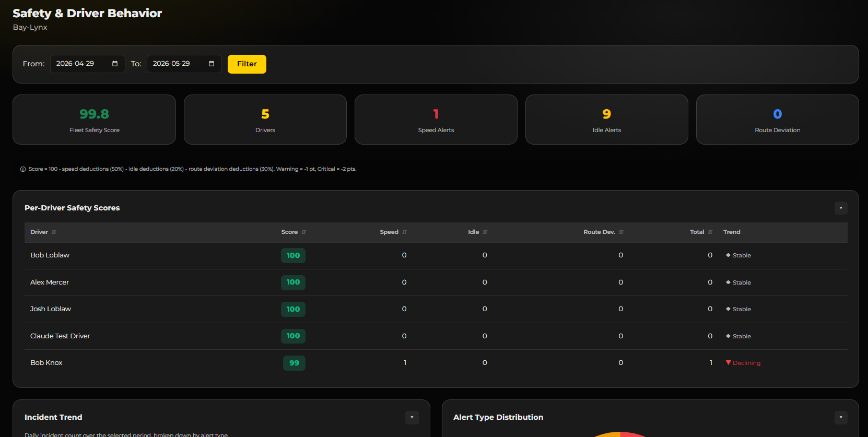Sort table by Score column icon
The width and height of the screenshot is (868, 437).
(x=304, y=232)
